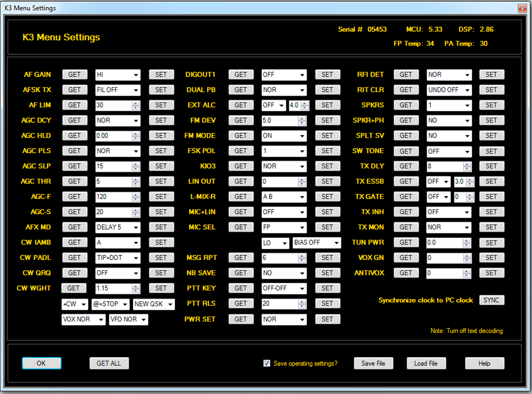
Task: Open SW TONE dropdown showing OFF
Action: (x=449, y=151)
